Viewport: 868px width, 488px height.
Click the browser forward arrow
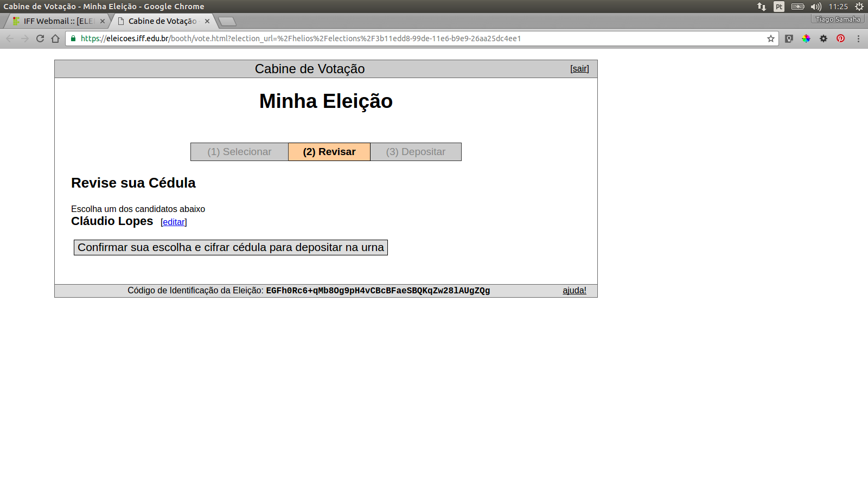point(25,38)
